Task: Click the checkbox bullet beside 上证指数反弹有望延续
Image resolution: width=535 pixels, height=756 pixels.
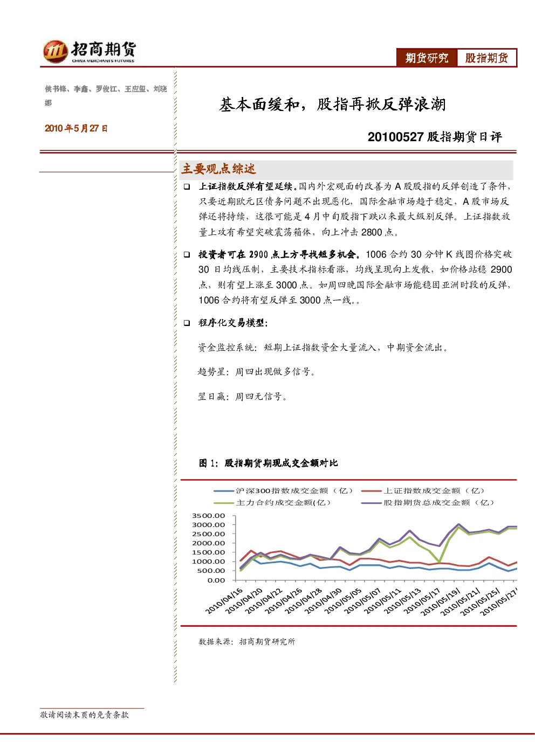Action: click(x=187, y=186)
